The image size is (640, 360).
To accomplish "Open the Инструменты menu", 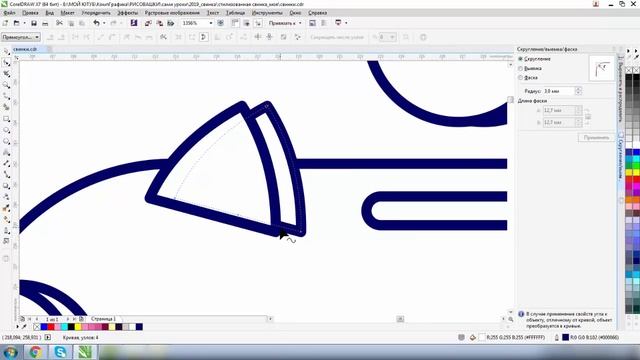I will 267,13.
